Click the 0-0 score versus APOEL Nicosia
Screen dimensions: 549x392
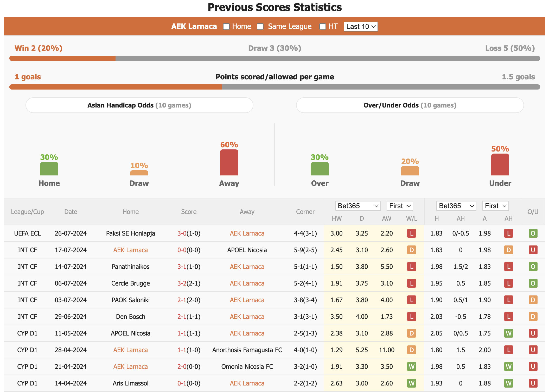click(182, 250)
